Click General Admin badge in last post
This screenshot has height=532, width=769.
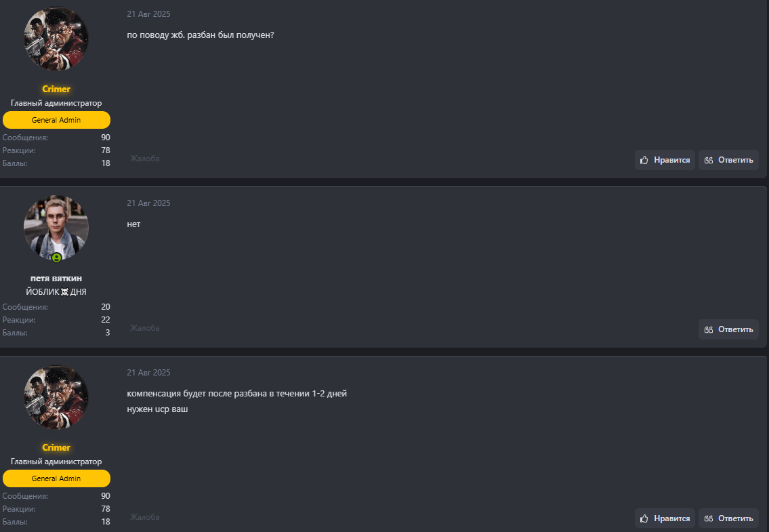click(56, 478)
